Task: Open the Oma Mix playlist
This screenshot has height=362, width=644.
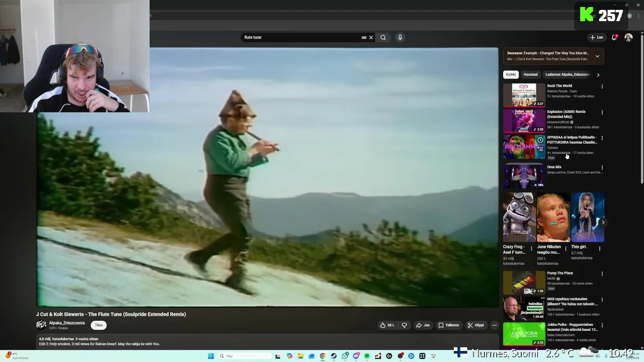Action: pos(524,175)
